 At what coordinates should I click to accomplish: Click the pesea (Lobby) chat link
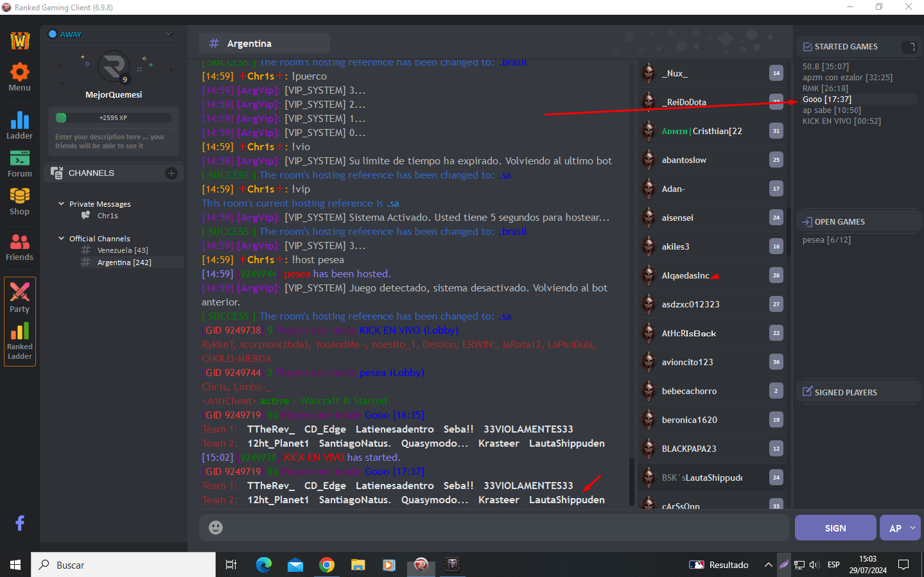(392, 372)
